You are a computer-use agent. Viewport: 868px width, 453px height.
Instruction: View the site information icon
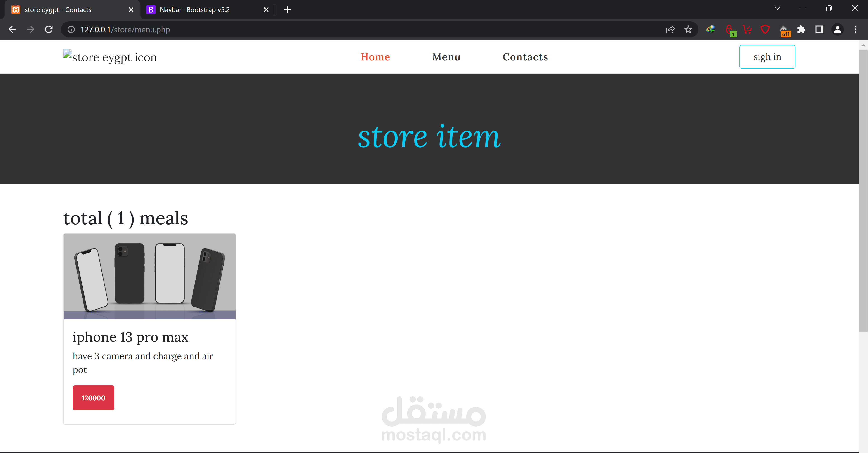click(71, 30)
